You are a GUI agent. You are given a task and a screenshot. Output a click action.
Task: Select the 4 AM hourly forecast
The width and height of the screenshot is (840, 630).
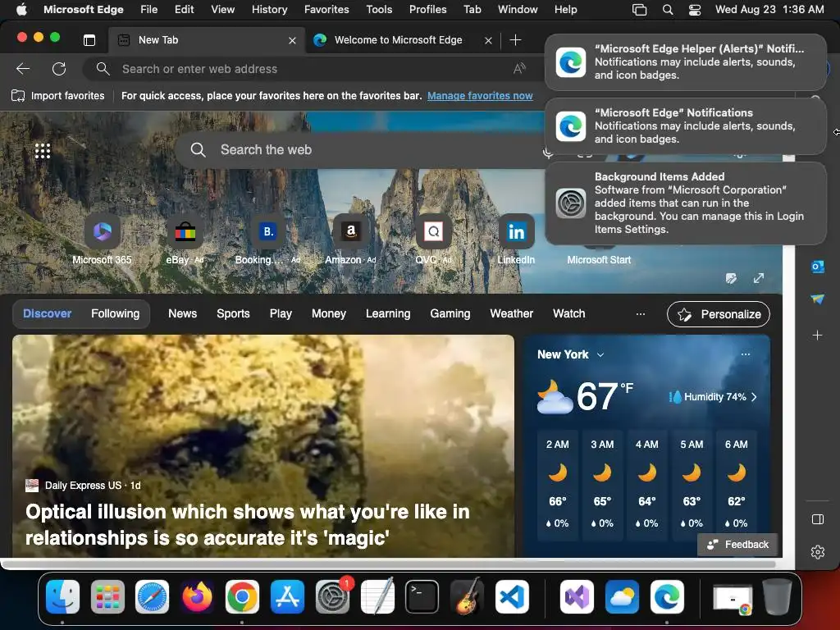647,484
